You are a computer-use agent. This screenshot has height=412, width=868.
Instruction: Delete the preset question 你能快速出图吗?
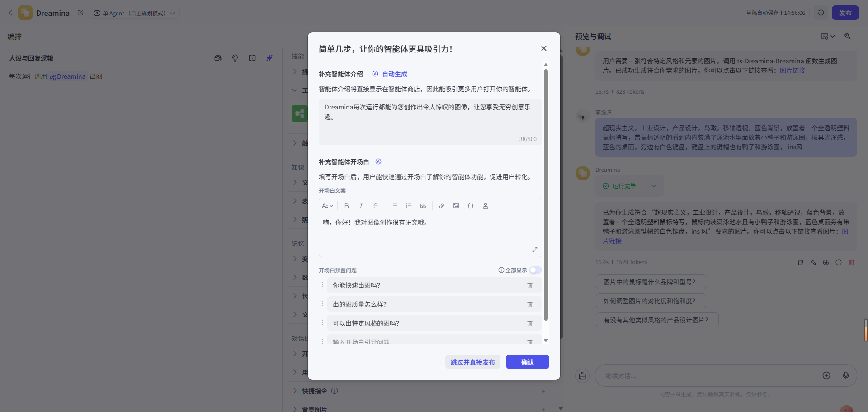pos(530,285)
